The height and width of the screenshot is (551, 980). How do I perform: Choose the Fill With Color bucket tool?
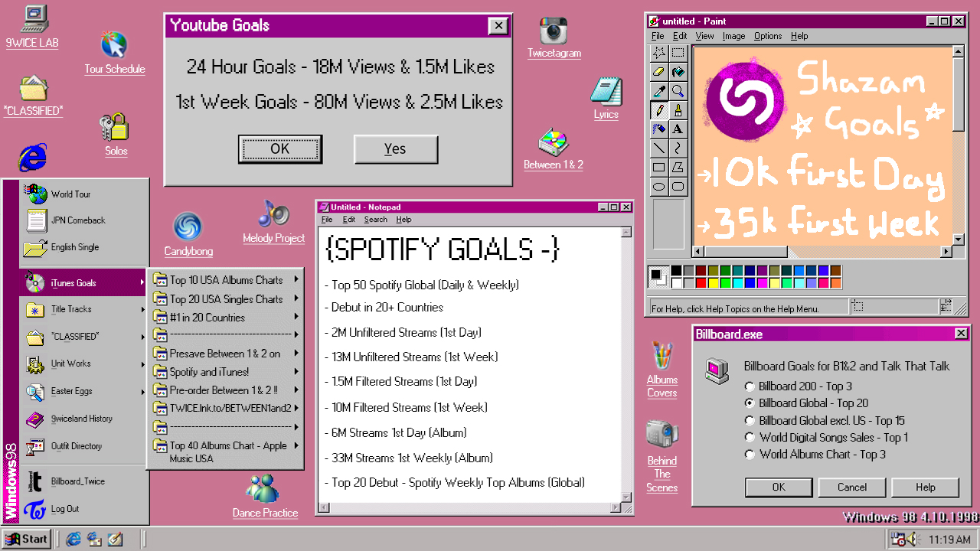(678, 72)
